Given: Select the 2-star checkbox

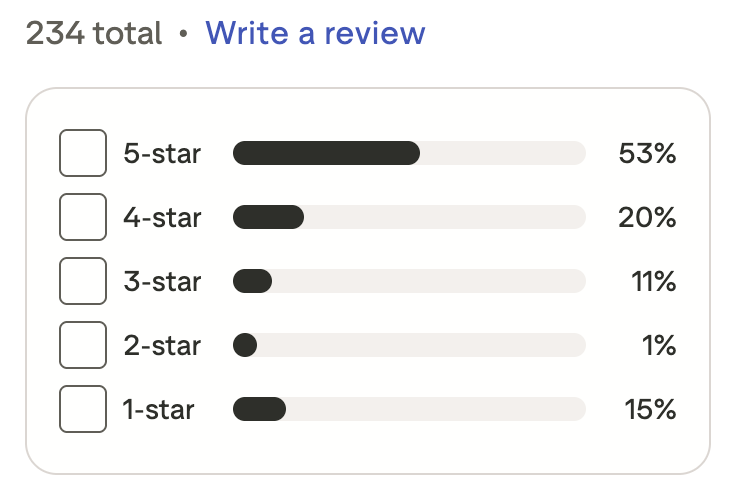Looking at the screenshot, I should [x=83, y=345].
